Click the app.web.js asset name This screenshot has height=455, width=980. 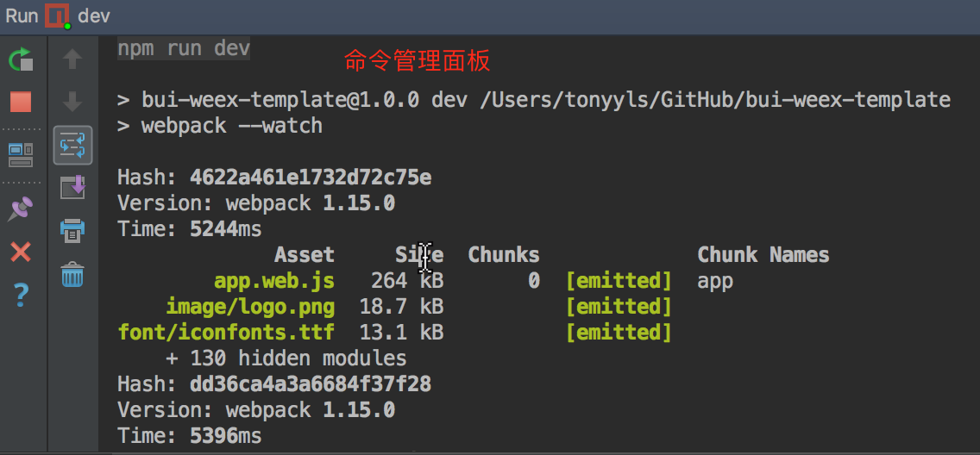(274, 281)
